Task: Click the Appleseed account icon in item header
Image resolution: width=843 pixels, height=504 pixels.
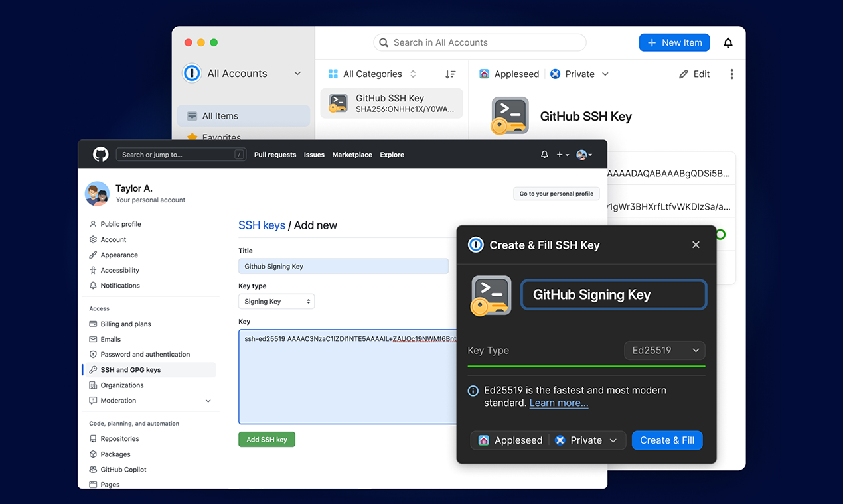Action: (x=484, y=74)
